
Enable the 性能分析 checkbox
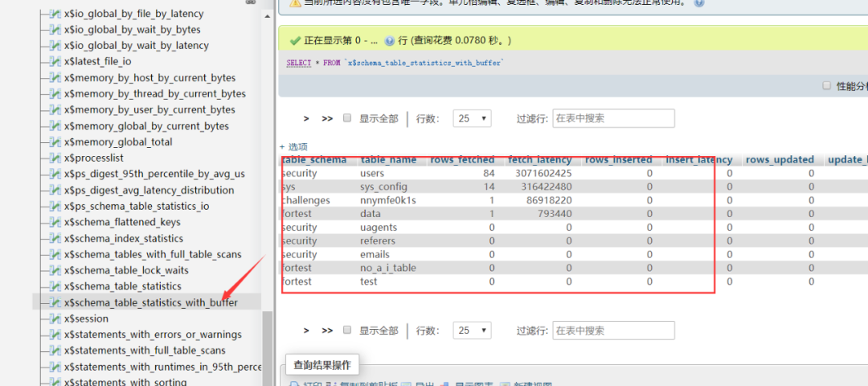point(826,85)
